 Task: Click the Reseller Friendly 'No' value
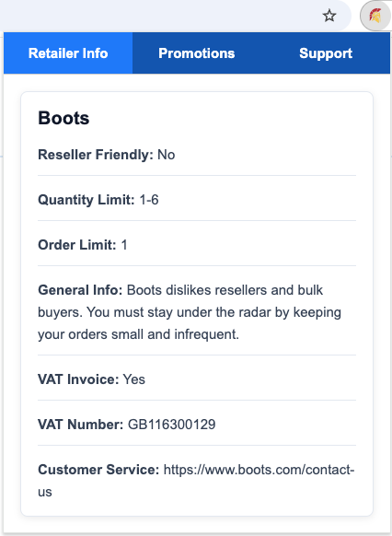coord(167,155)
